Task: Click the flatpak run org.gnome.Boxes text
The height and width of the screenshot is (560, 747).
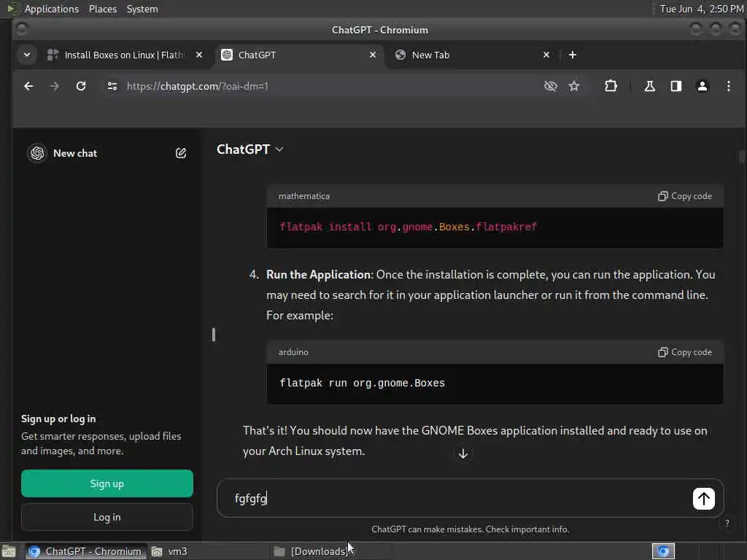Action: pos(362,384)
